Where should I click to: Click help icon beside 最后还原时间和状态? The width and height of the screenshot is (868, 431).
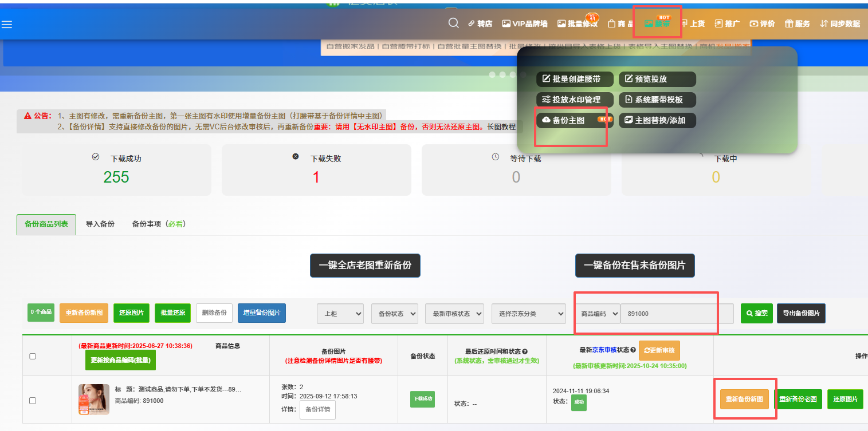pyautogui.click(x=525, y=351)
